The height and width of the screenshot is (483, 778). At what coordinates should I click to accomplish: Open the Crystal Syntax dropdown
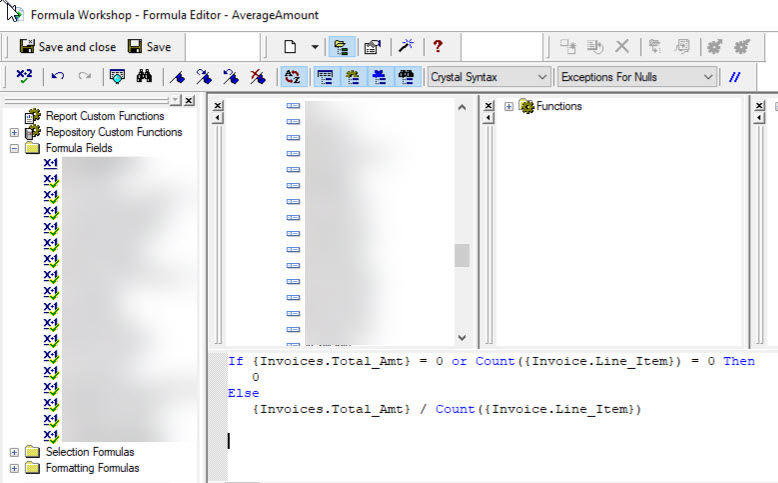pyautogui.click(x=489, y=77)
